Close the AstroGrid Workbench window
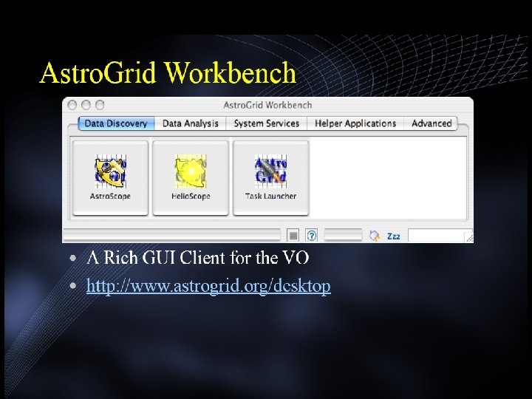The width and height of the screenshot is (532, 399). click(72, 105)
